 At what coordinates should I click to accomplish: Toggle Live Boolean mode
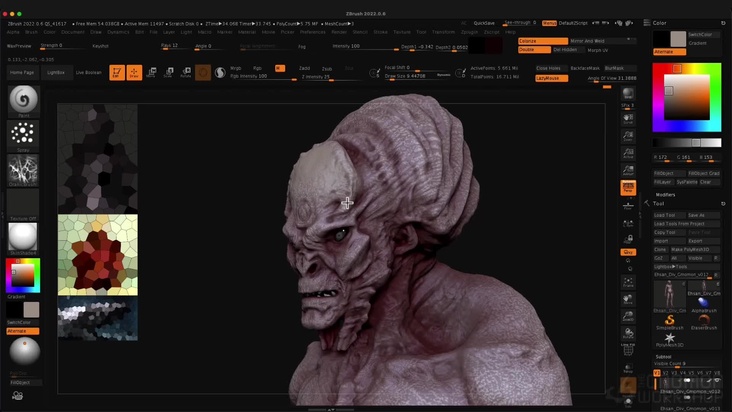88,72
